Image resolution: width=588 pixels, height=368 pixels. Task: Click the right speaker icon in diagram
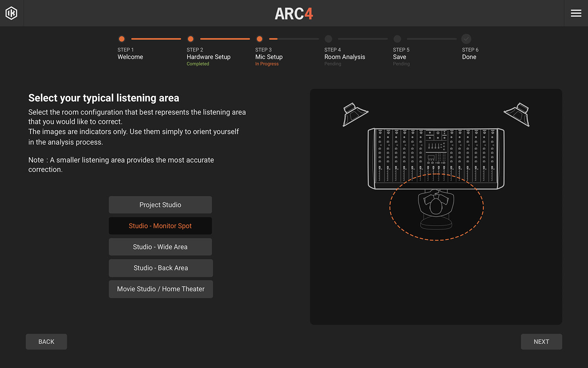click(x=517, y=114)
